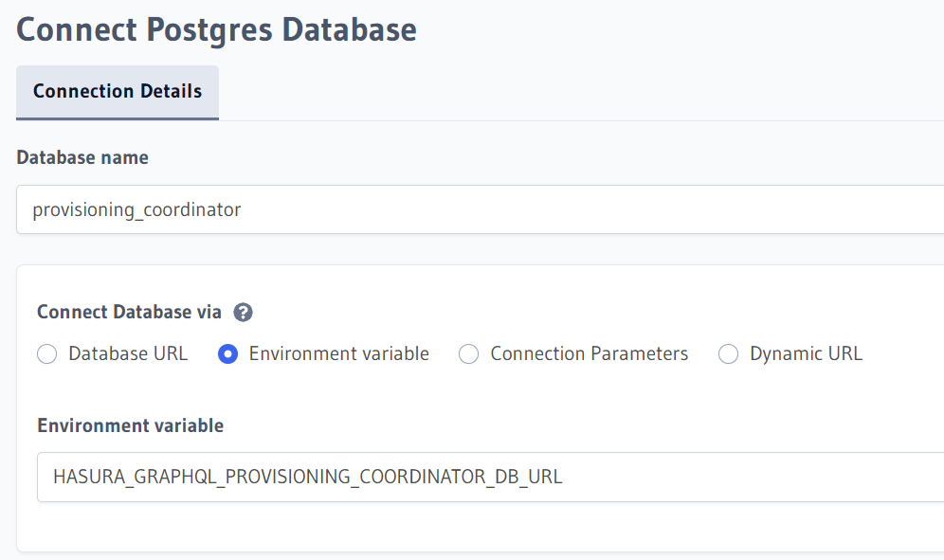
Task: Click the Database name label
Action: pyautogui.click(x=82, y=156)
